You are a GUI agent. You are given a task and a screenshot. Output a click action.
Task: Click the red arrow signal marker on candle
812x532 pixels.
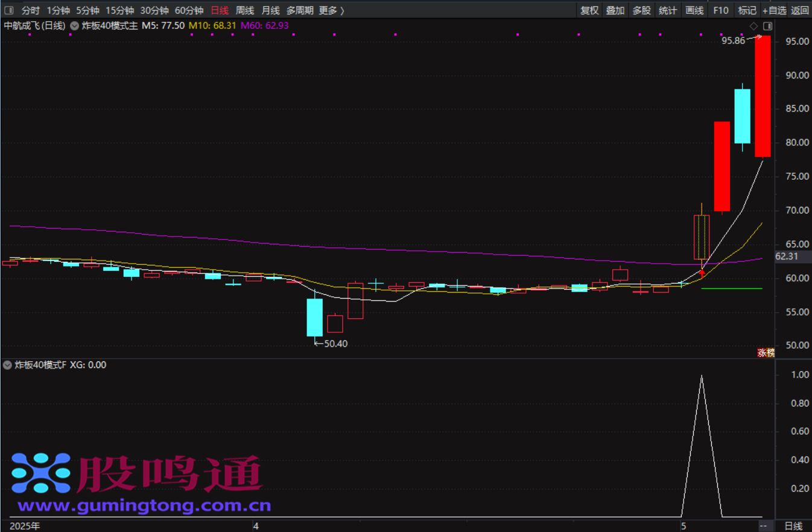[x=702, y=273]
